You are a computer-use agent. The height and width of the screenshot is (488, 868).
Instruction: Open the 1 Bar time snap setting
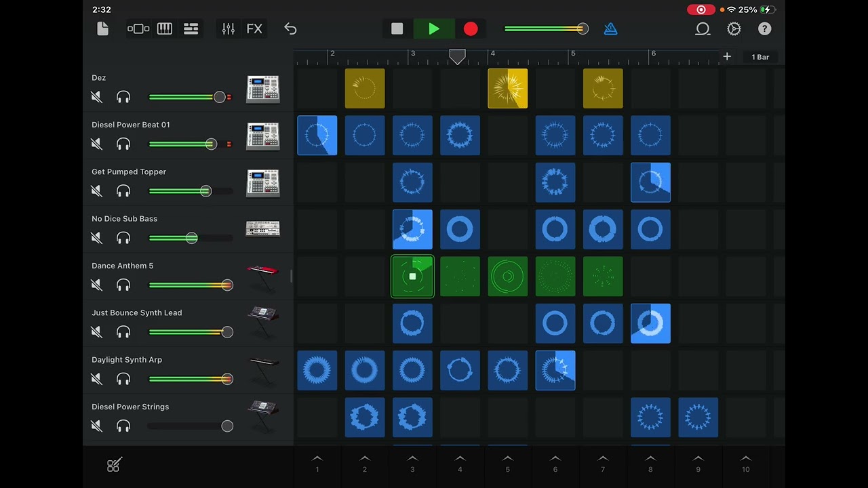pyautogui.click(x=760, y=57)
